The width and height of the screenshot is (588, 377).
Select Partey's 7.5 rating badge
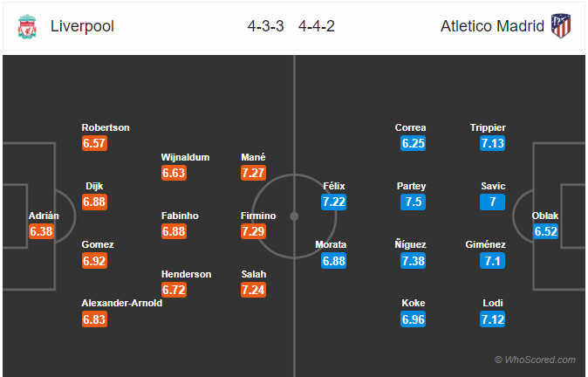(x=413, y=202)
